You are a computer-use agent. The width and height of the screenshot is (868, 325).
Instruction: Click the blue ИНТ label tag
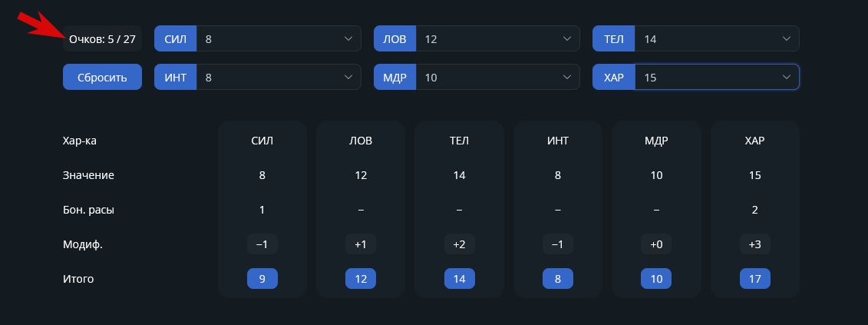pos(176,77)
